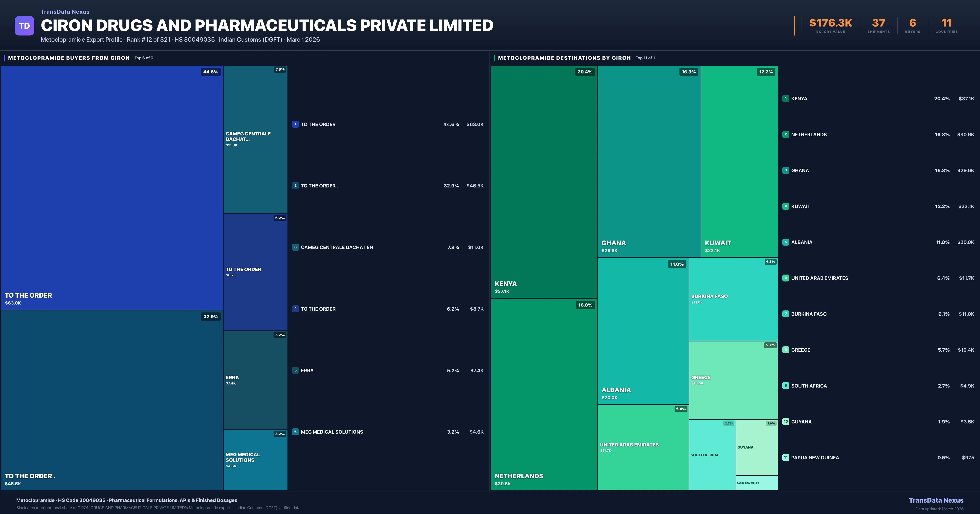Click the purple TD logo icon
The height and width of the screenshot is (514, 980).
24,26
